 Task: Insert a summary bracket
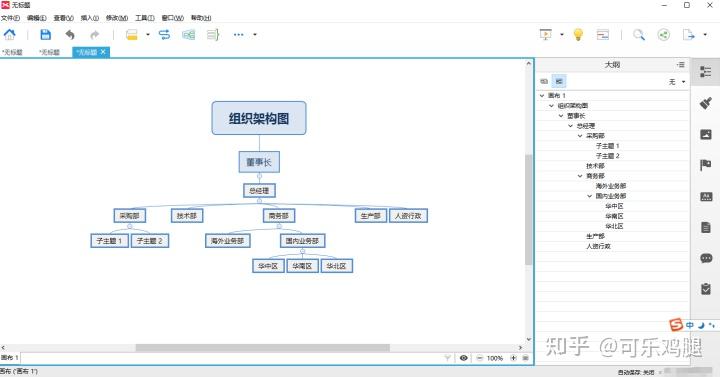click(213, 34)
